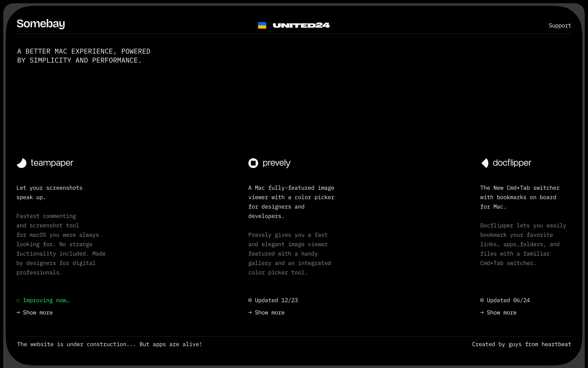Show more about prevely
588x368 pixels.
point(270,313)
